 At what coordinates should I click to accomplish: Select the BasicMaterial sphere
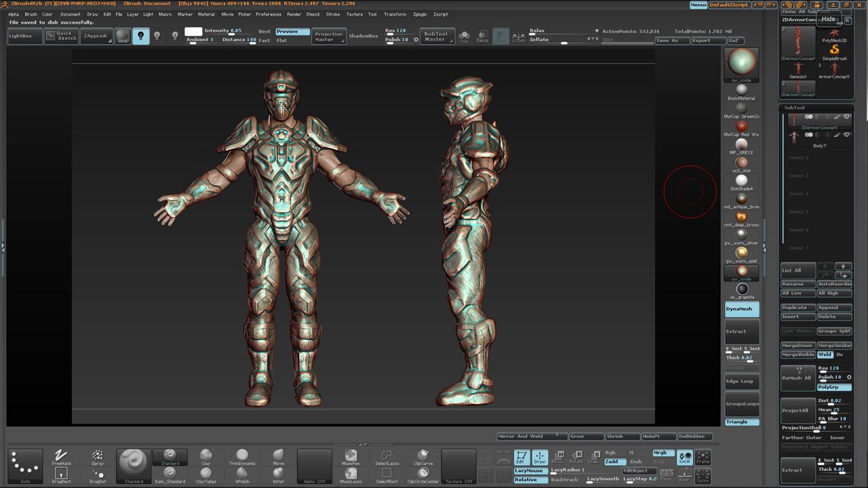[741, 92]
